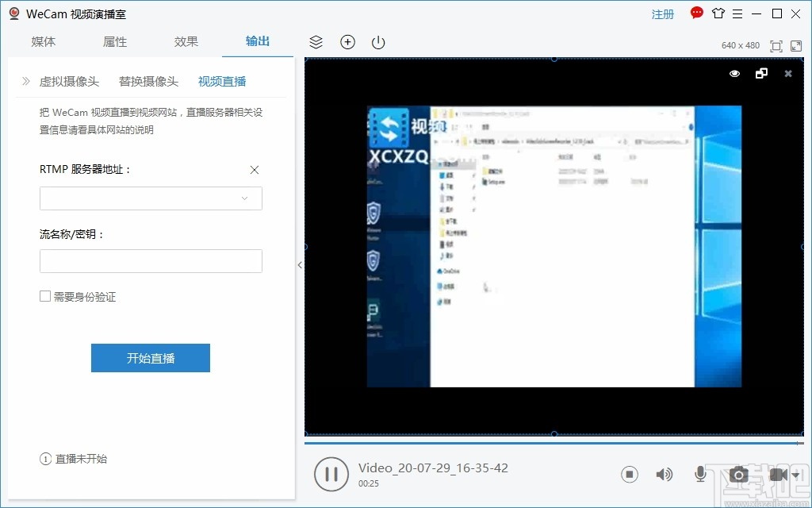Mute the microphone
Viewport: 812px width, 508px height.
pyautogui.click(x=700, y=474)
